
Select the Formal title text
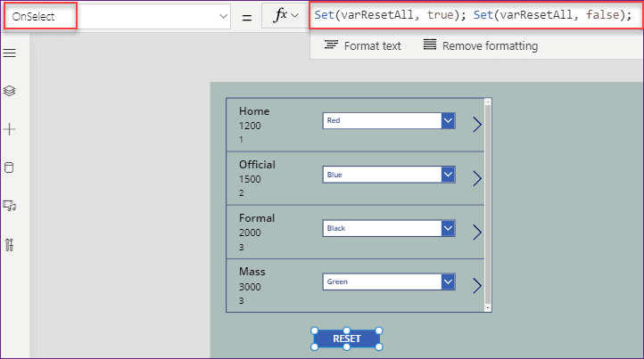click(x=257, y=218)
